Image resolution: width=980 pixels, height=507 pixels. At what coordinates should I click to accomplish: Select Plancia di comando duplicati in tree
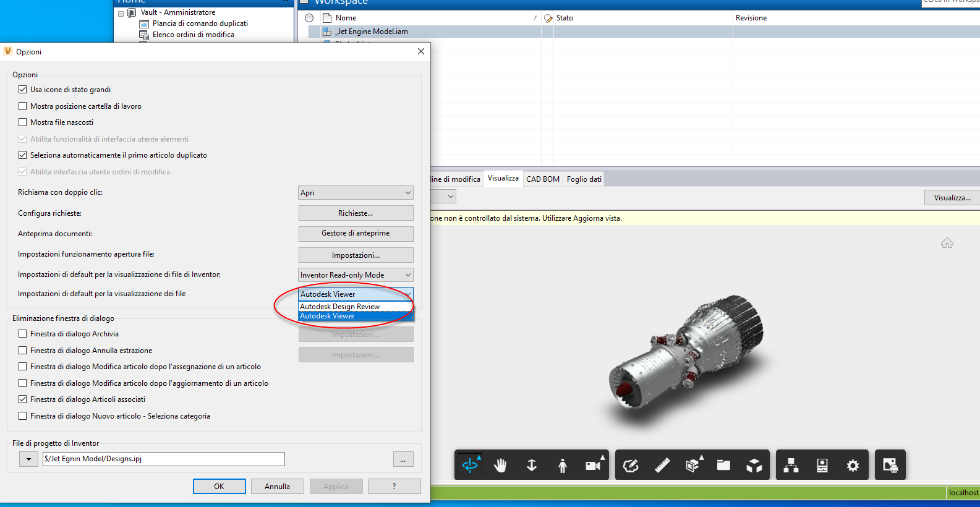tap(200, 23)
